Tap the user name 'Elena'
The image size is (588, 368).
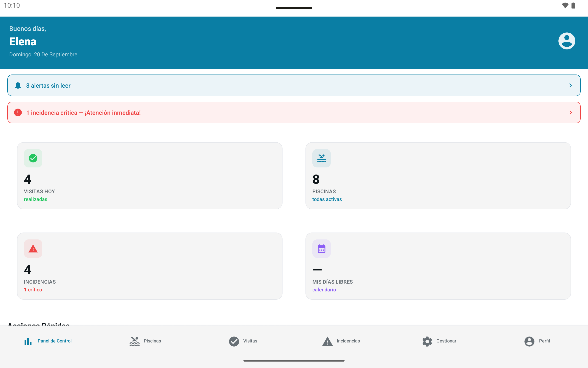[x=23, y=42]
